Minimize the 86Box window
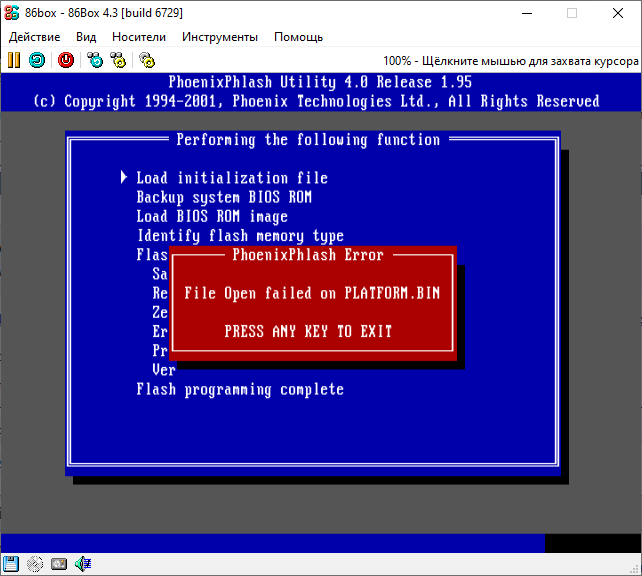This screenshot has width=642, height=576. coord(527,13)
